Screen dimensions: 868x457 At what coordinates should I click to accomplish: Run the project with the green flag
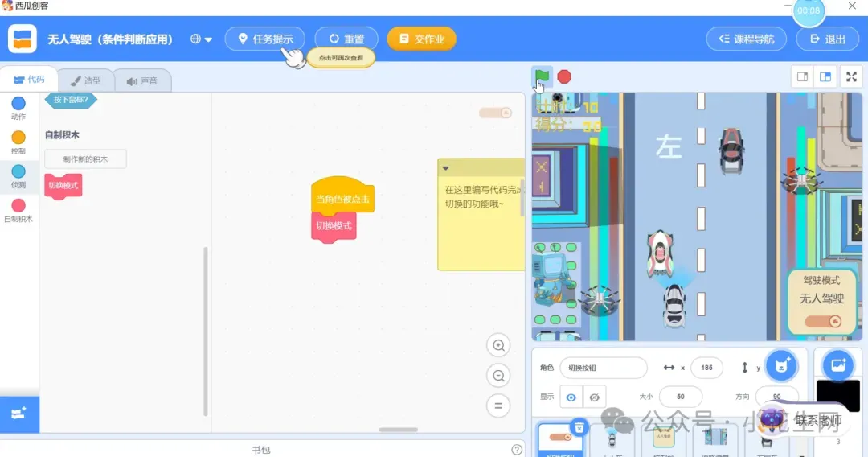542,76
